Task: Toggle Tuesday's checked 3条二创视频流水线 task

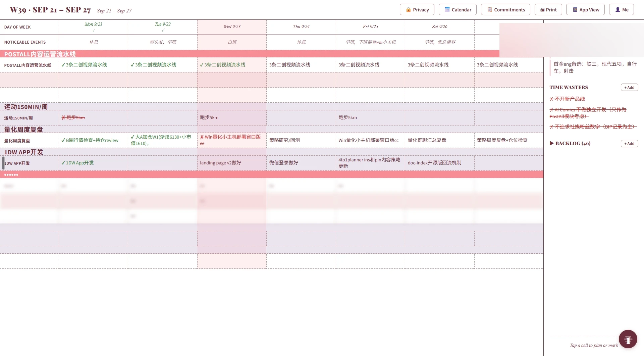Action: pos(163,65)
